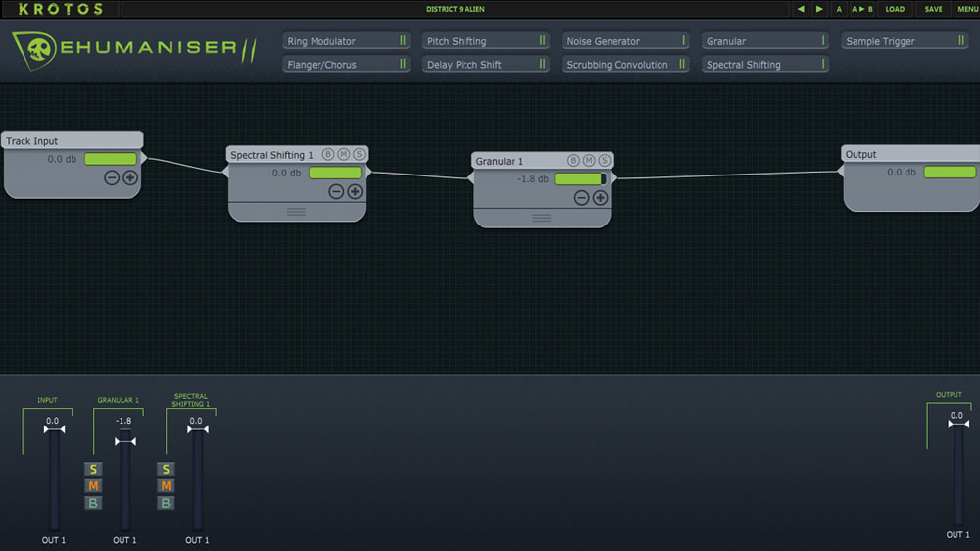
Task: Expand the Spectral Shifting 1 node handle
Action: click(x=296, y=211)
